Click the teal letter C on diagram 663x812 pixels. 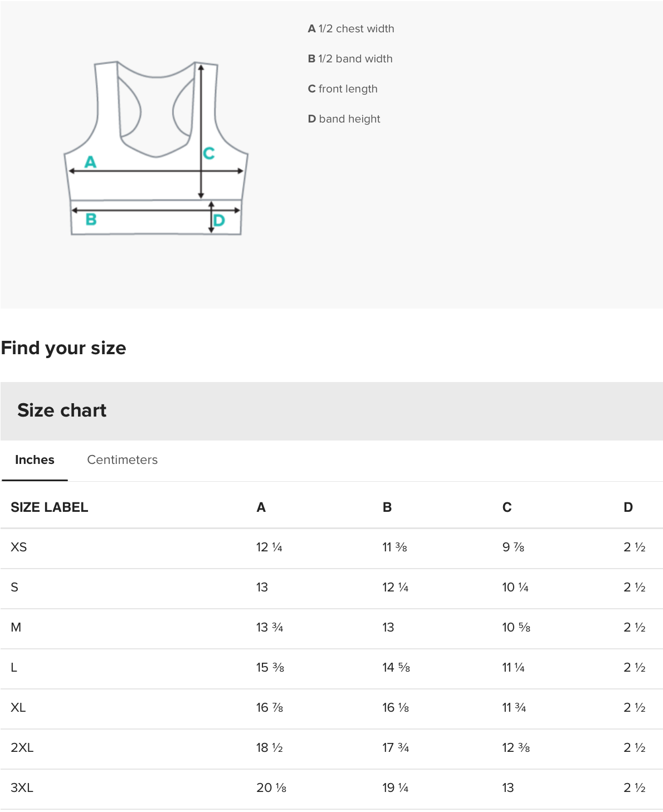point(209,153)
